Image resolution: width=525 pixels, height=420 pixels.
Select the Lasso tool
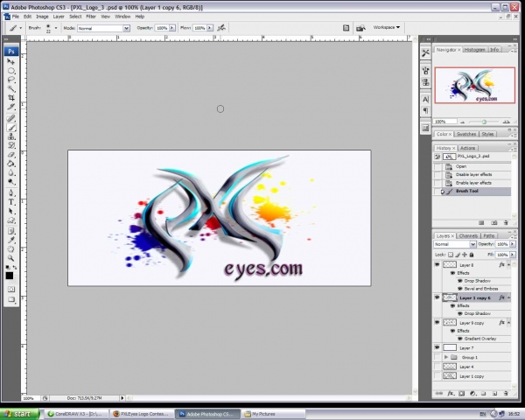click(x=11, y=80)
